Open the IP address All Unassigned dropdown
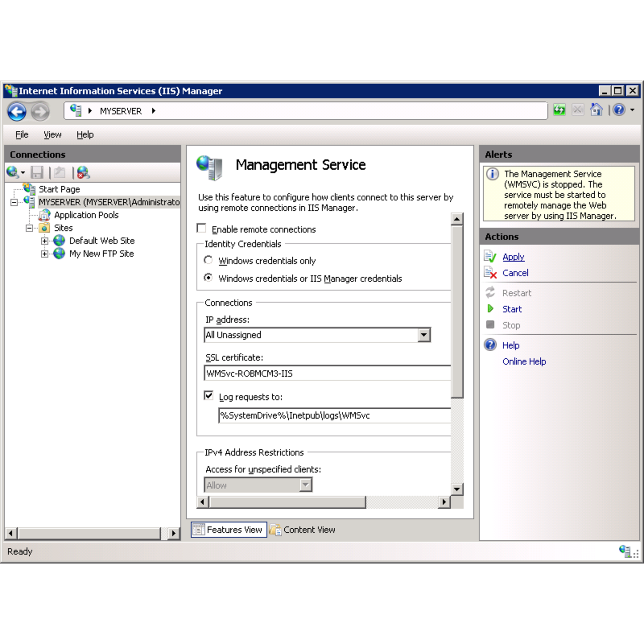The height and width of the screenshot is (644, 644). pyautogui.click(x=424, y=335)
